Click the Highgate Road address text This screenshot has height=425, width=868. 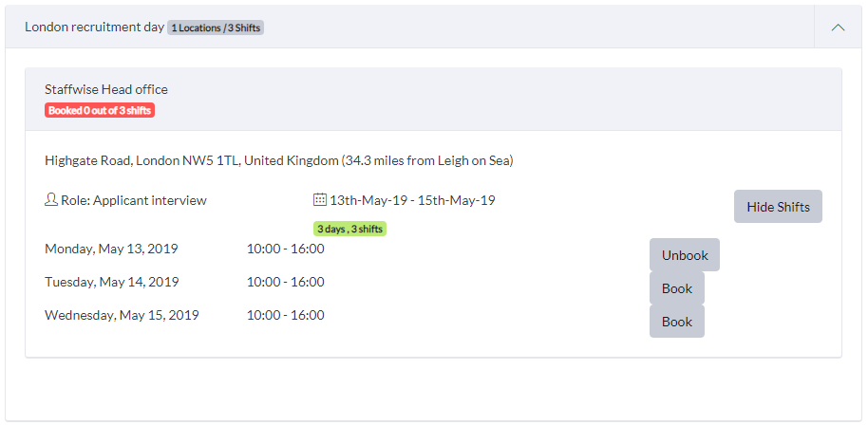pyautogui.click(x=279, y=161)
